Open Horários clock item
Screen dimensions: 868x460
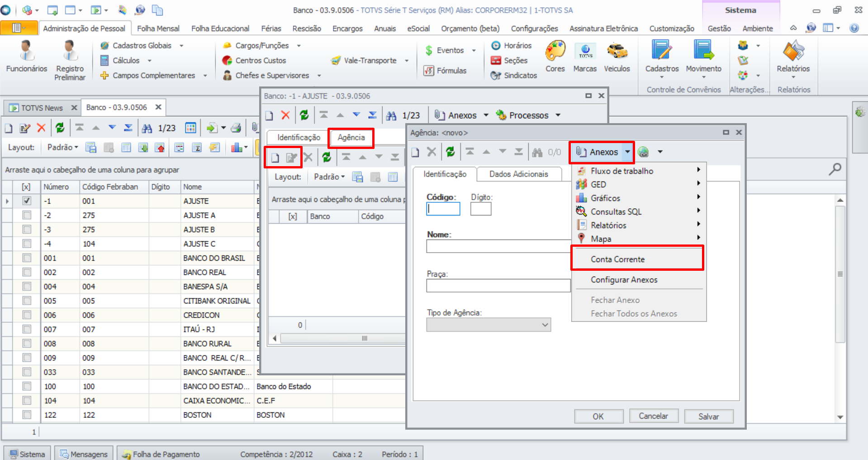point(512,45)
